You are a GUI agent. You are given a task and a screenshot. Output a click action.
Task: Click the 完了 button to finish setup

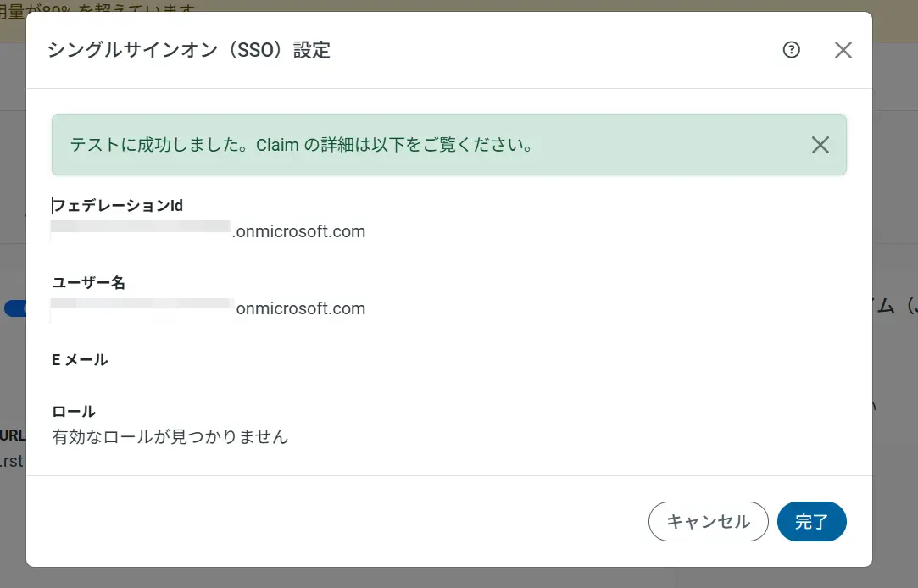click(x=811, y=521)
